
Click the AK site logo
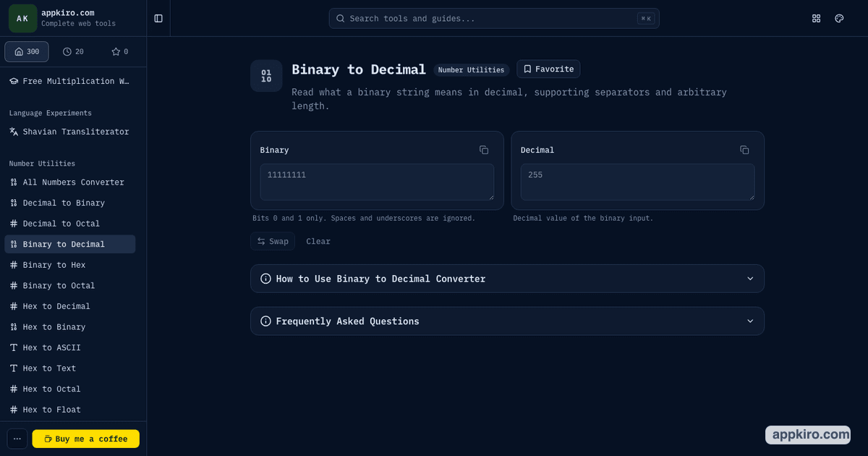click(x=22, y=18)
